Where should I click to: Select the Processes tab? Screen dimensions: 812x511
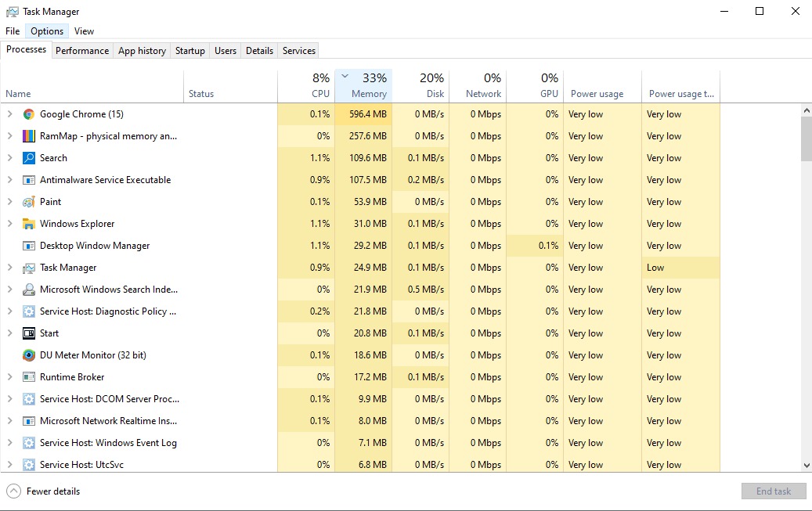coord(26,50)
